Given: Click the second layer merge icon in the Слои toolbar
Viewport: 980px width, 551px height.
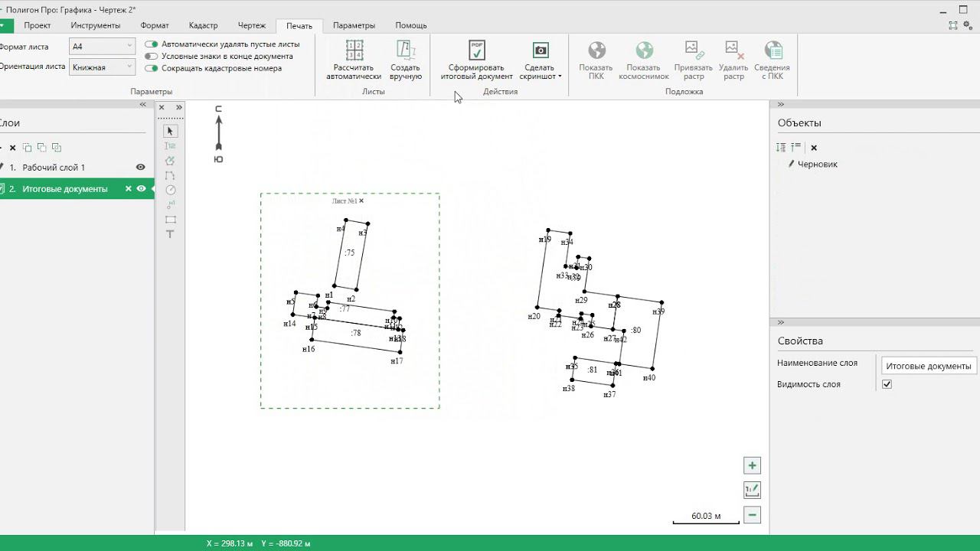Looking at the screenshot, I should (x=42, y=148).
